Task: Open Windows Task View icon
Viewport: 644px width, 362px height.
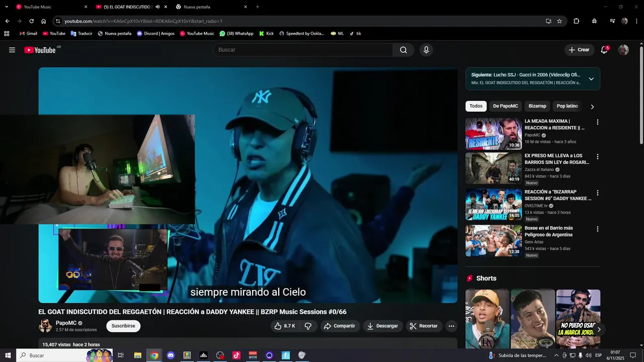Action: [121, 355]
